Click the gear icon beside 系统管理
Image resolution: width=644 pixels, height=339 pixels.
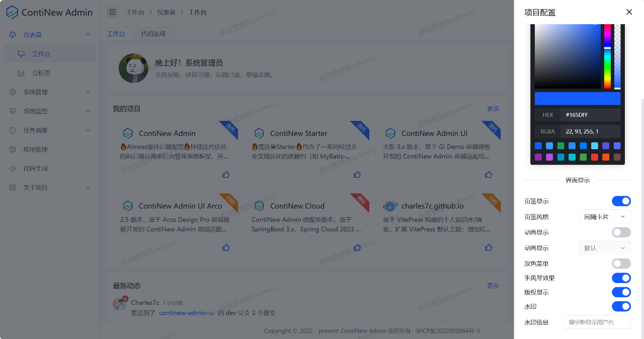[13, 92]
